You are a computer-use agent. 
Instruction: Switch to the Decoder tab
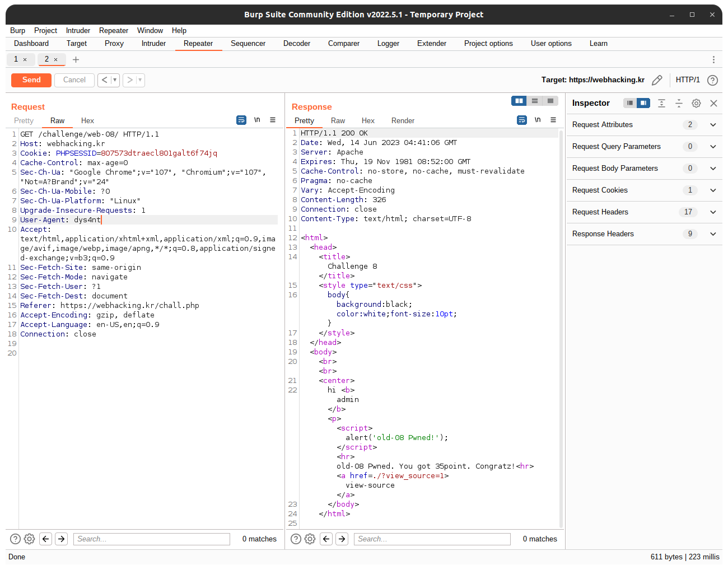297,43
